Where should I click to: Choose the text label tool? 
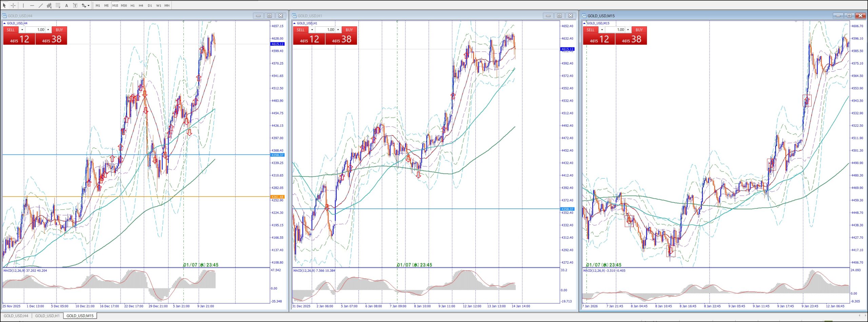tap(75, 5)
